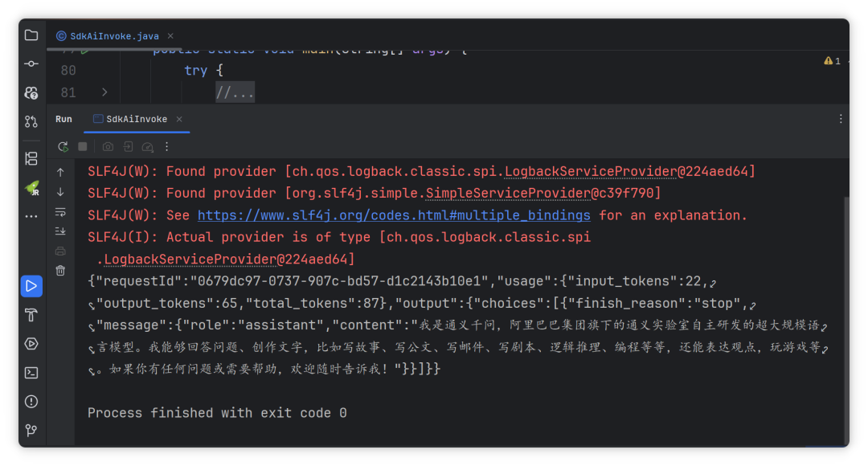This screenshot has height=466, width=868.
Task: Open the Problems tool window icon
Action: click(31, 401)
